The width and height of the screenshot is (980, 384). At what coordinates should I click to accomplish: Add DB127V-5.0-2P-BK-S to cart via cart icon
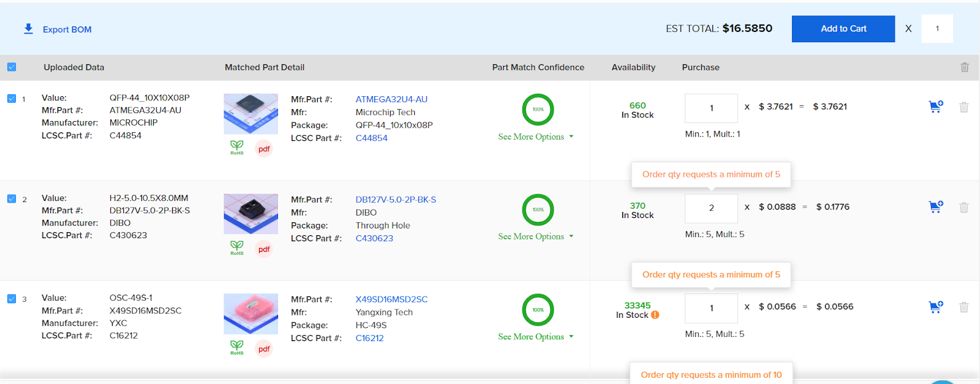point(935,207)
